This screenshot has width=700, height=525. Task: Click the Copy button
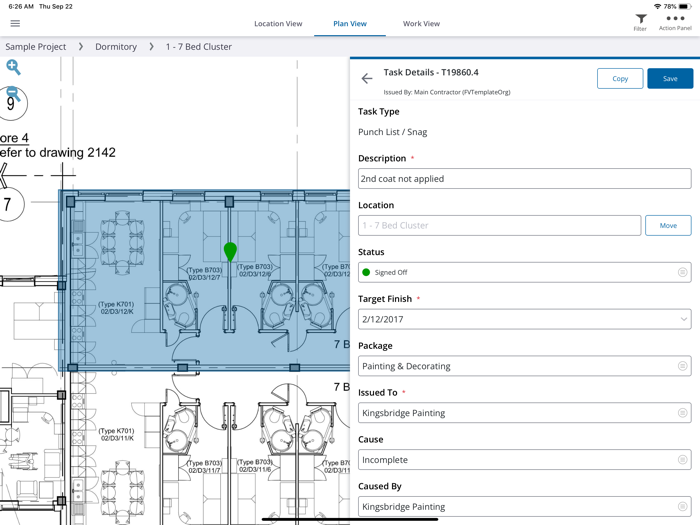click(620, 79)
